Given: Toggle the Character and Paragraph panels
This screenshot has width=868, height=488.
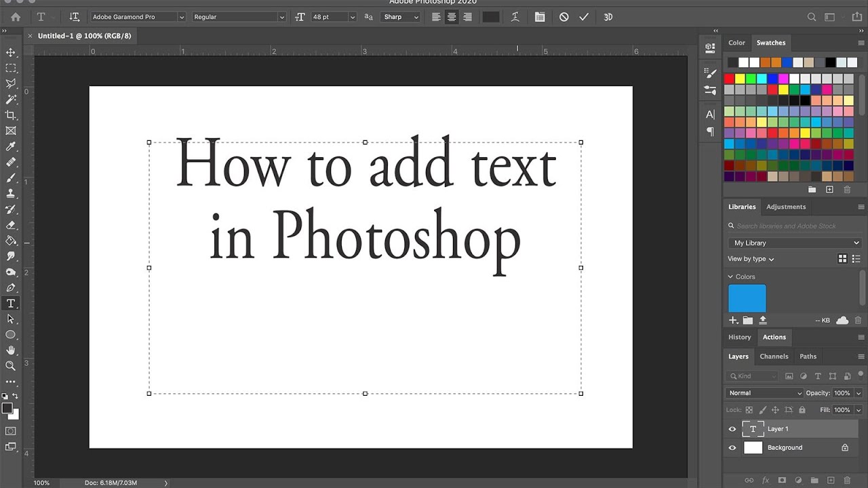Looking at the screenshot, I should 540,17.
